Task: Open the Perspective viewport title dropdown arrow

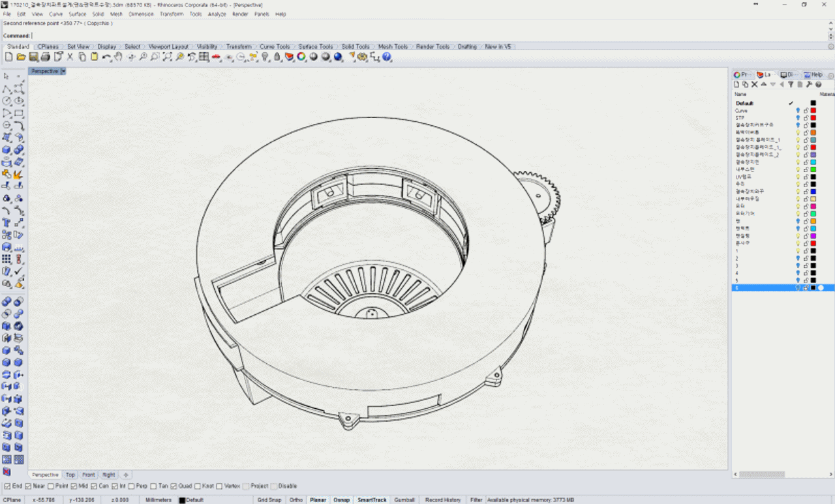Action: 63,71
